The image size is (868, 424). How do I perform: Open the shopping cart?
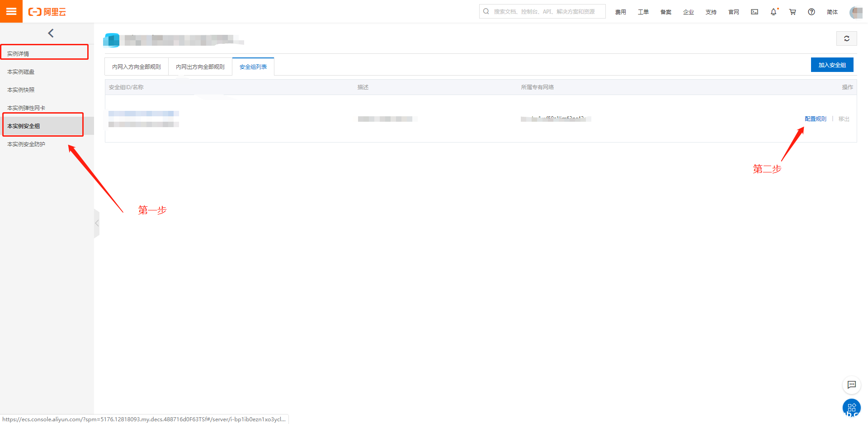pyautogui.click(x=792, y=12)
